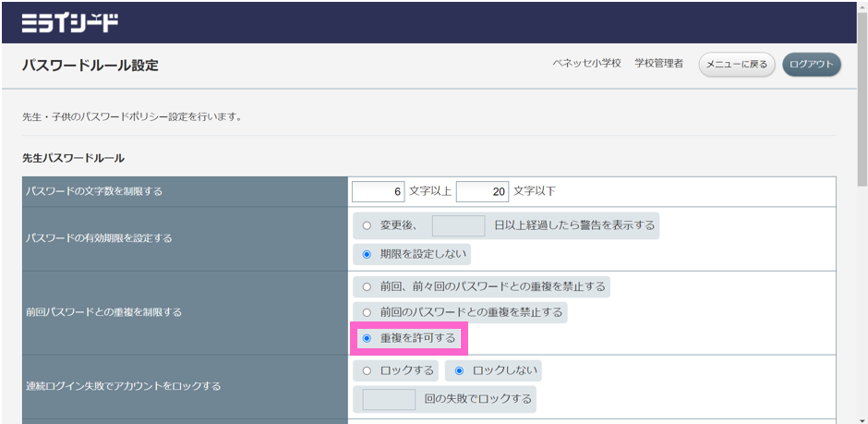Image resolution: width=868 pixels, height=424 pixels.
Task: Click the failed-attempt count input field
Action: click(389, 399)
